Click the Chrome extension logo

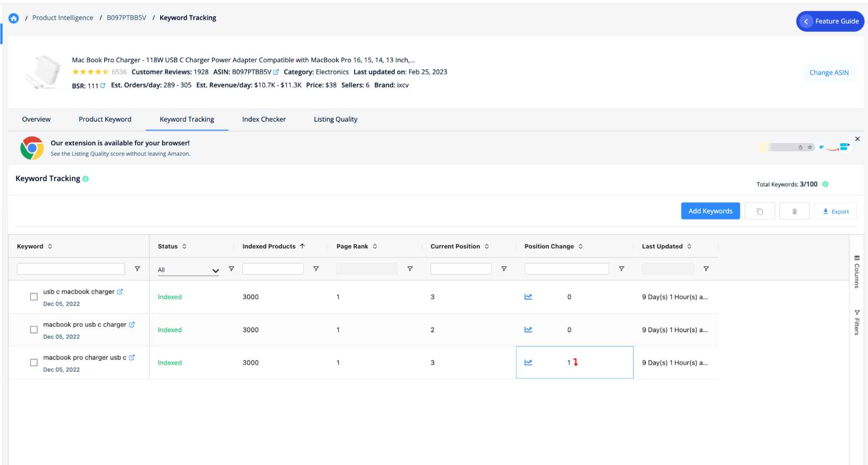32,148
